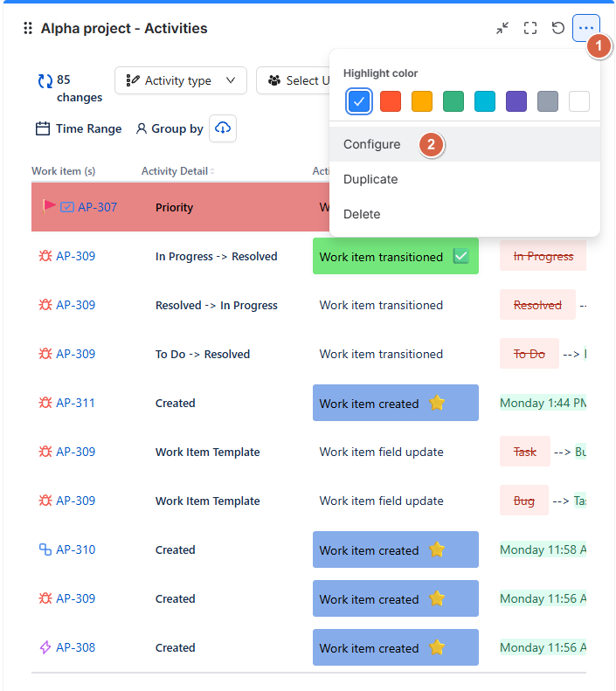Click the checkmark on Work item transitioned badge
The width and height of the screenshot is (616, 691).
tap(460, 256)
